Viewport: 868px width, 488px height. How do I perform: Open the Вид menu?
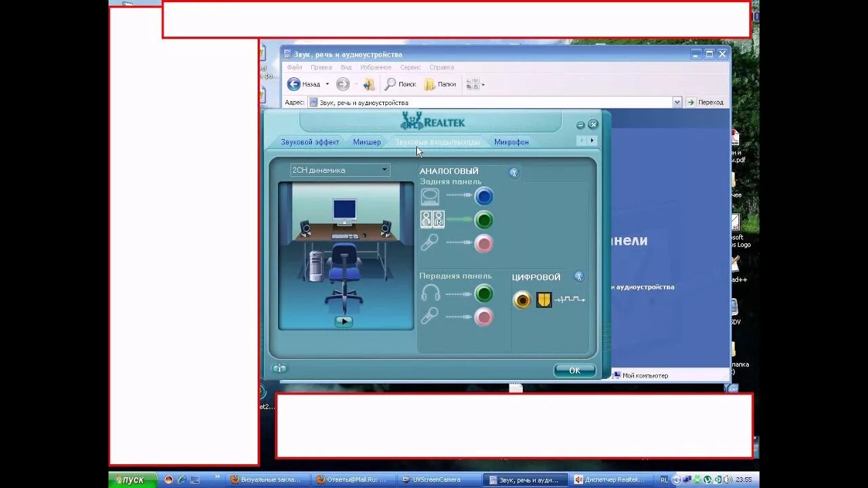coord(346,67)
